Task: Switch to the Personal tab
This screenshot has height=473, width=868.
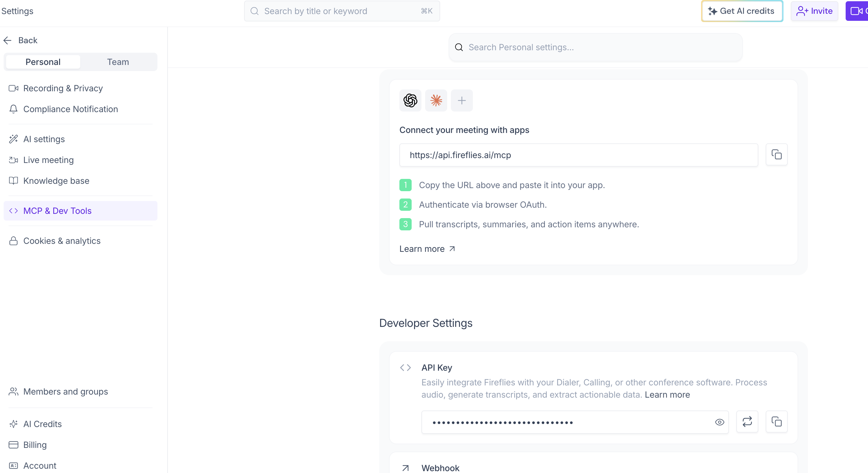Action: click(x=43, y=62)
